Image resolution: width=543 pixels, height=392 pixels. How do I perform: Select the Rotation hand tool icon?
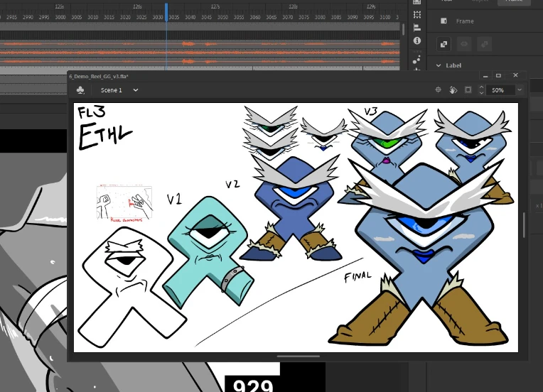click(x=453, y=90)
